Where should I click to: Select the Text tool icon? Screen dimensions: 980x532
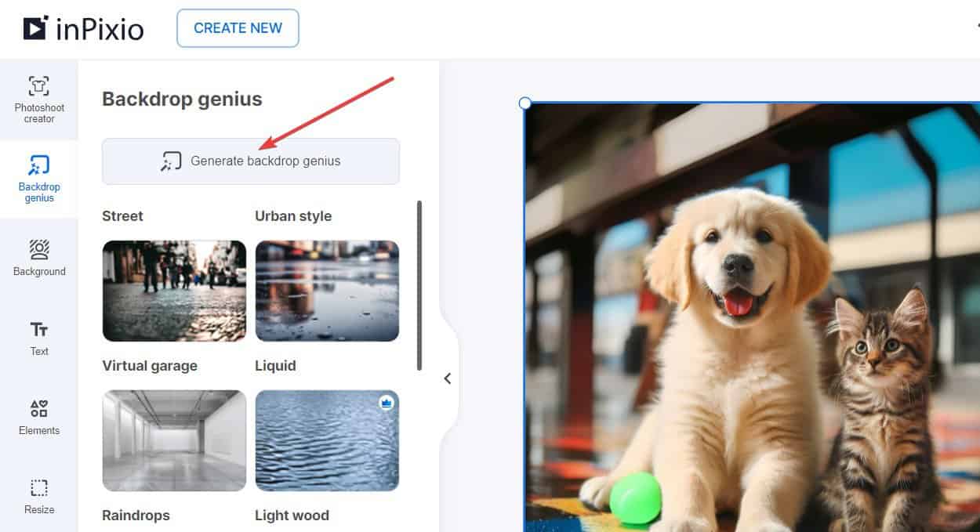tap(39, 338)
